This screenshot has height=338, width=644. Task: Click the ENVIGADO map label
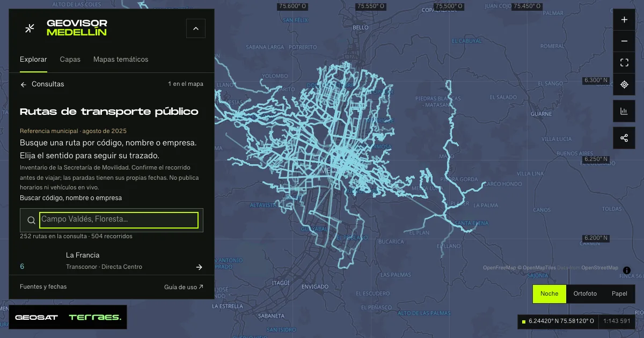[x=315, y=287]
